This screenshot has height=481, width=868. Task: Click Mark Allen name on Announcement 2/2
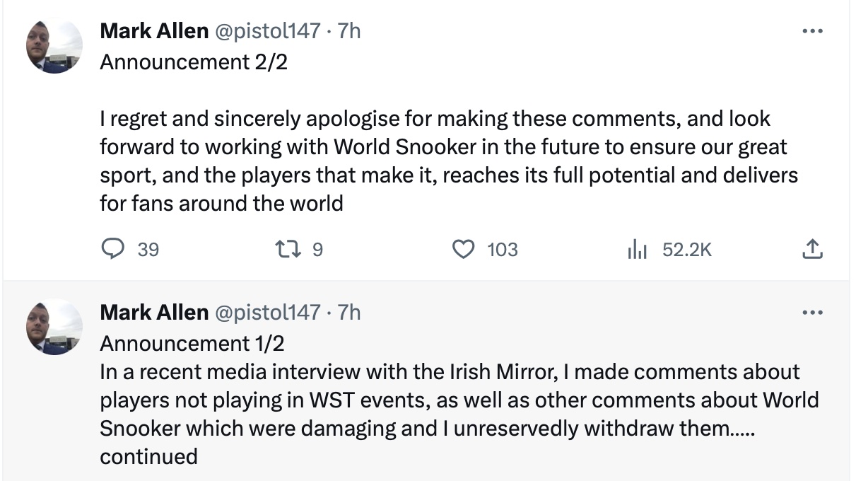tap(154, 31)
